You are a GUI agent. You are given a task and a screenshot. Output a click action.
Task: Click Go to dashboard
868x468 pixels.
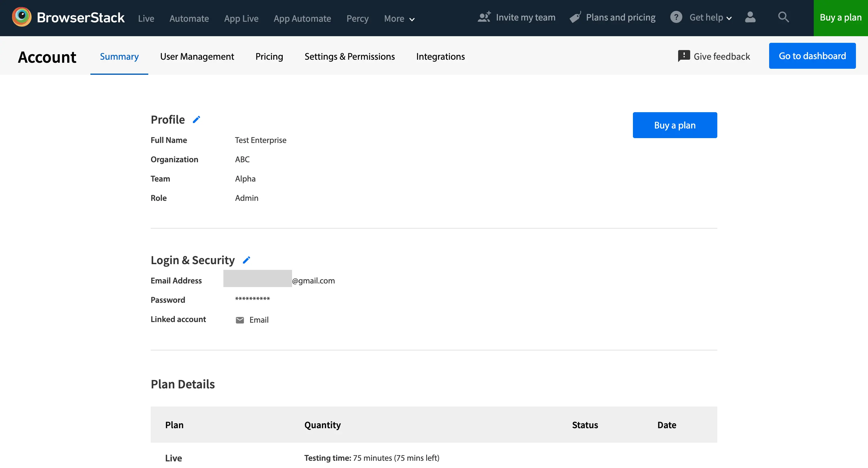click(x=813, y=55)
